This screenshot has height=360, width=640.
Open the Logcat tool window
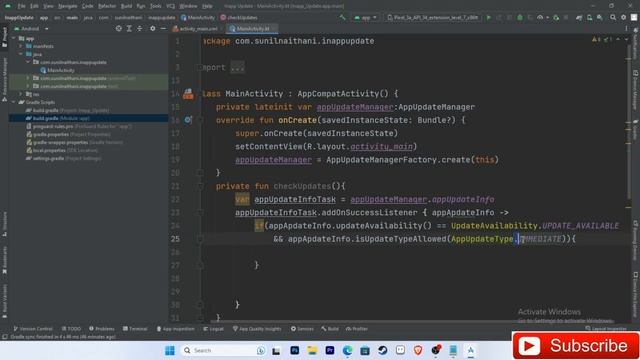coord(213,329)
